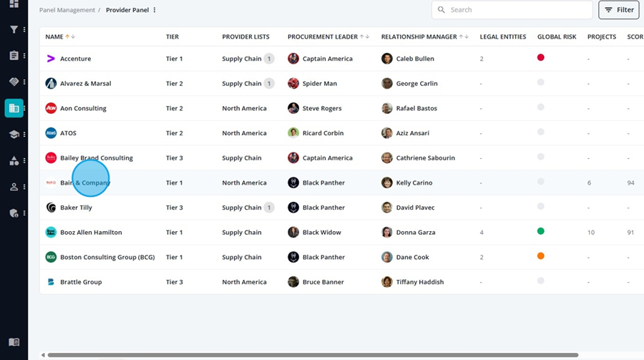
Task: Open Boston Consulting Group (BCG) entry
Action: pos(107,257)
